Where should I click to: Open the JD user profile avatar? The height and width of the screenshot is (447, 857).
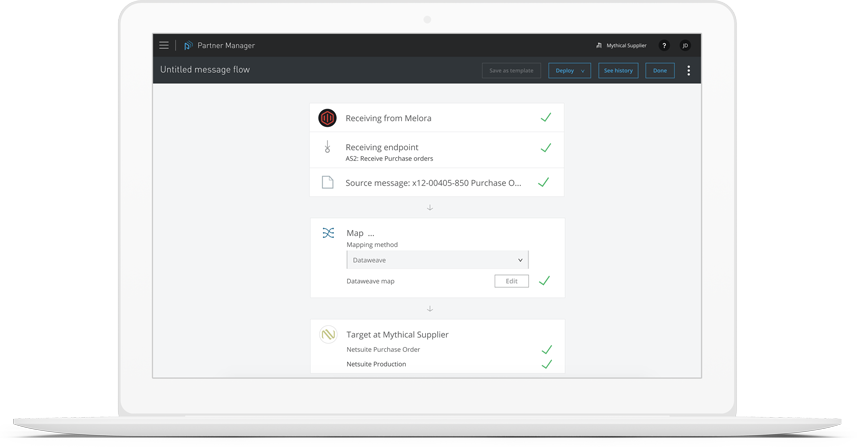(x=685, y=45)
